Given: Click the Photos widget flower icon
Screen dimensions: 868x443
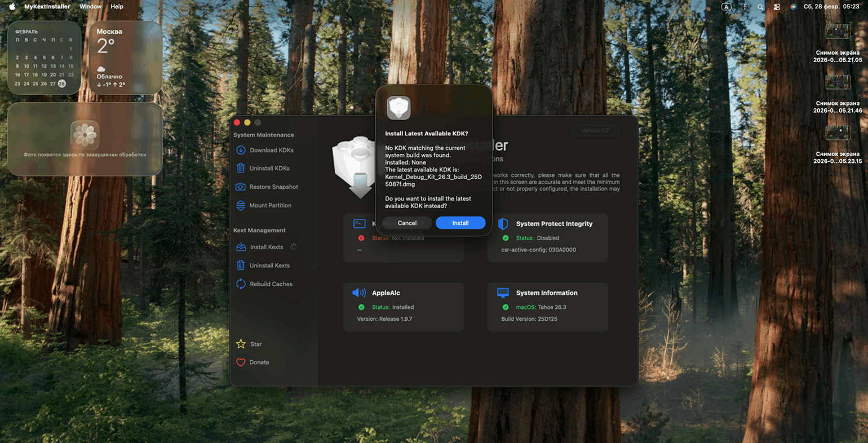Looking at the screenshot, I should (85, 134).
